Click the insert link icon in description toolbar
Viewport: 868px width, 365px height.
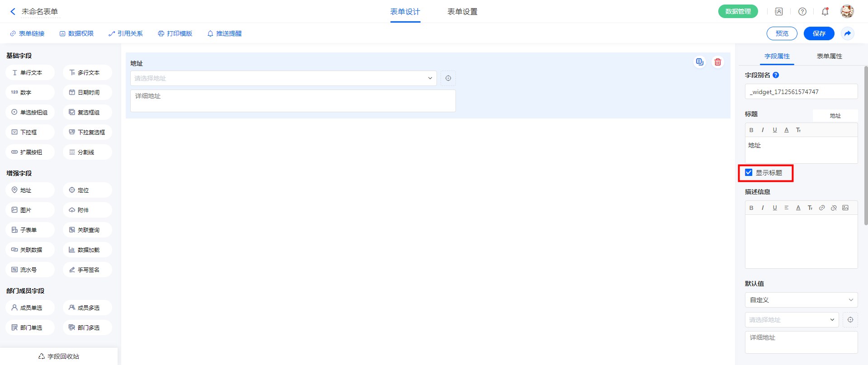(821, 208)
